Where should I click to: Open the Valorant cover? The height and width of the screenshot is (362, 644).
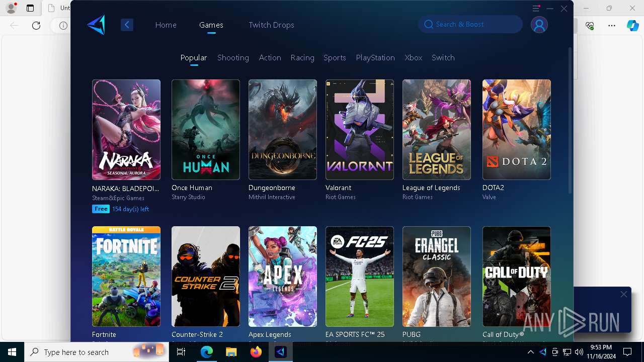pyautogui.click(x=360, y=130)
